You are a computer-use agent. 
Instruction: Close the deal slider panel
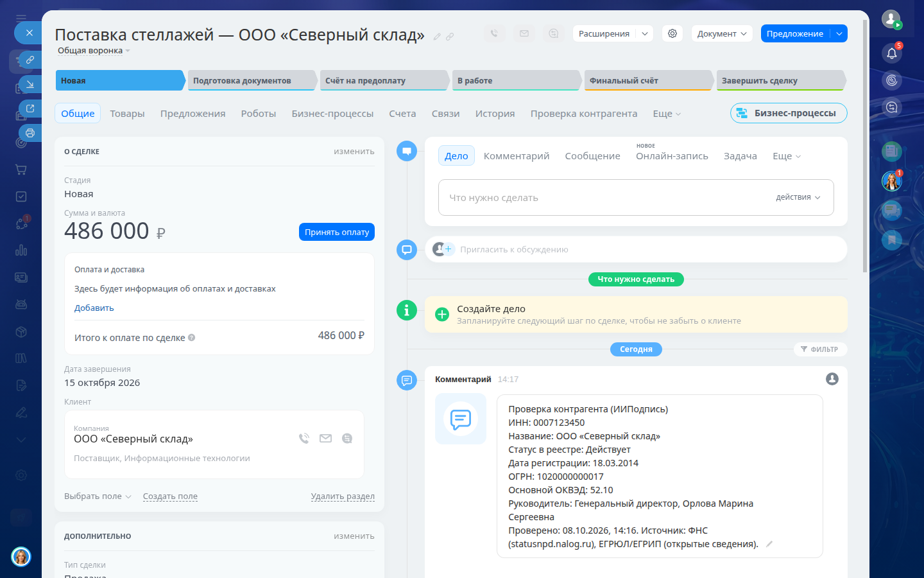pos(30,33)
